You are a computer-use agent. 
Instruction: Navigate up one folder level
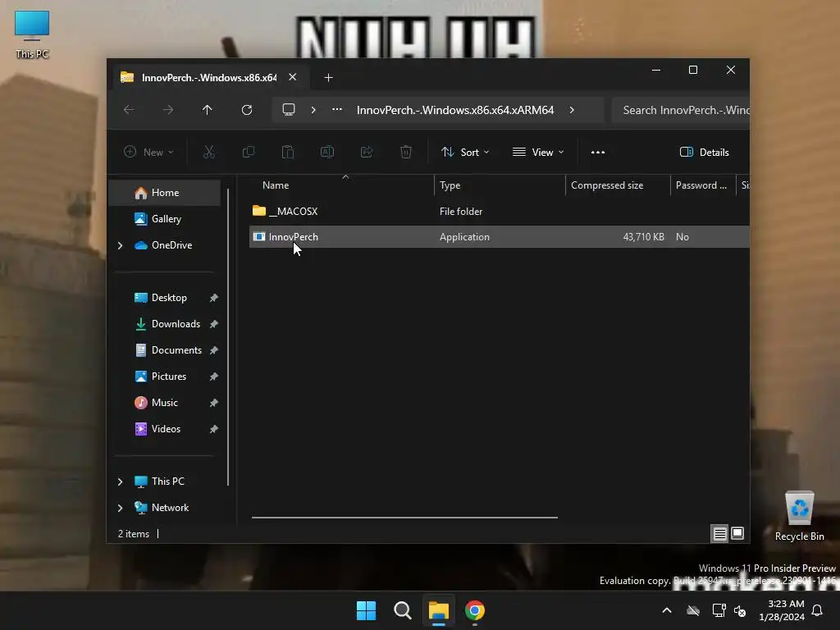tap(208, 110)
